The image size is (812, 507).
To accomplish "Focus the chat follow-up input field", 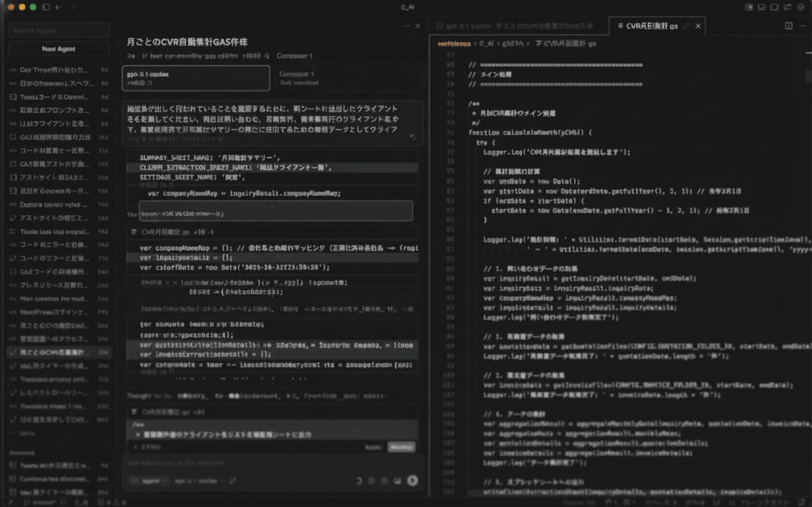I will 239,463.
